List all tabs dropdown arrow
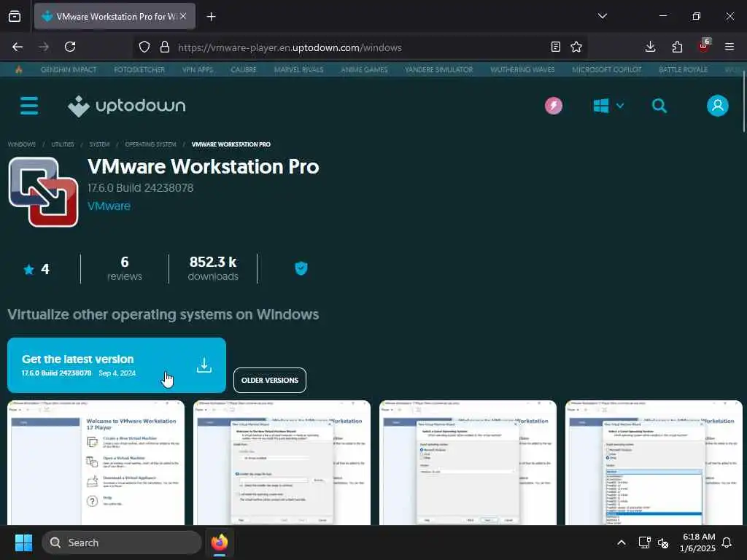 click(x=602, y=16)
